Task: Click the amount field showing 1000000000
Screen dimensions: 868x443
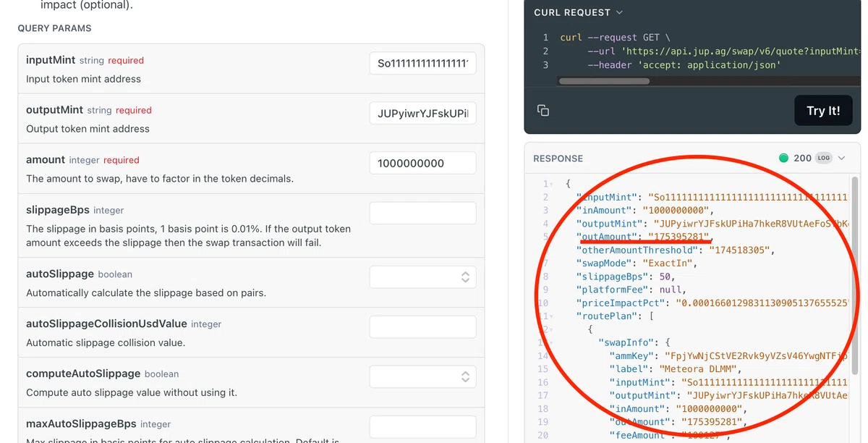Action: pyautogui.click(x=422, y=163)
